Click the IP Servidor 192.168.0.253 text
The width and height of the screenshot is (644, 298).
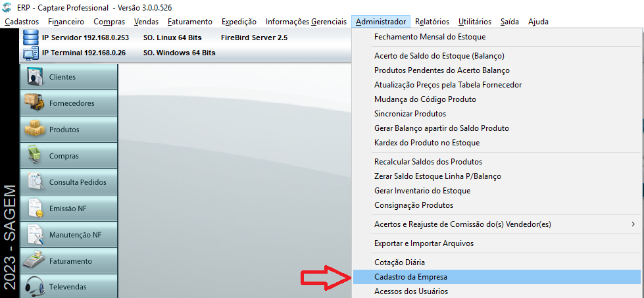click(x=86, y=37)
